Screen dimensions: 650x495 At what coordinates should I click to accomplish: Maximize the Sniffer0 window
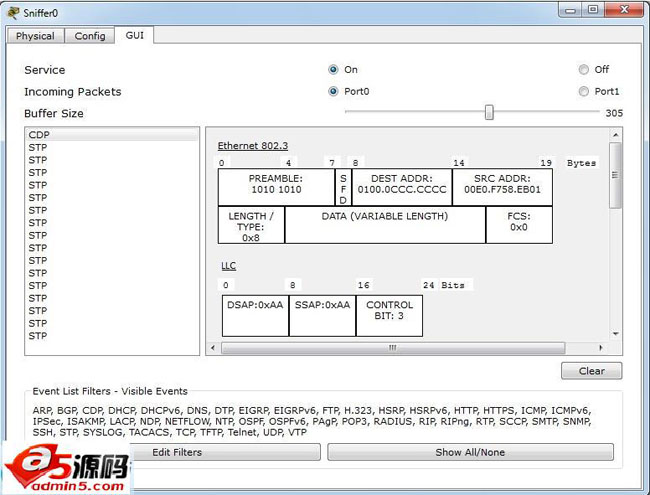[593, 10]
